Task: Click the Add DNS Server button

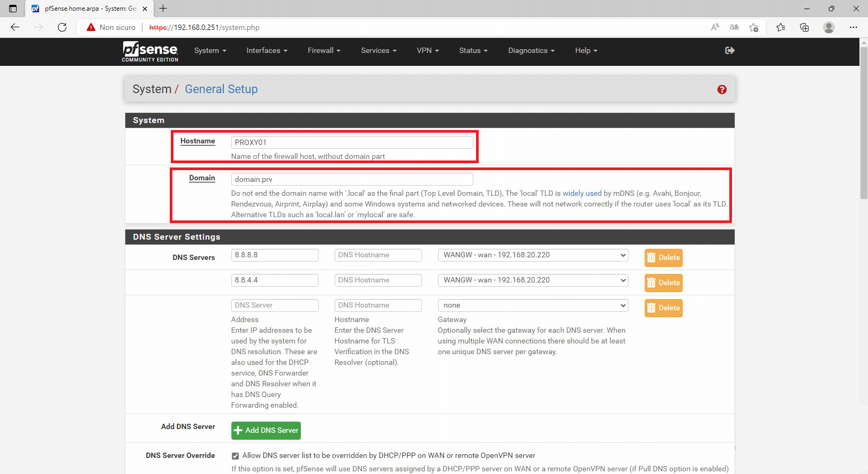Action: pyautogui.click(x=266, y=431)
